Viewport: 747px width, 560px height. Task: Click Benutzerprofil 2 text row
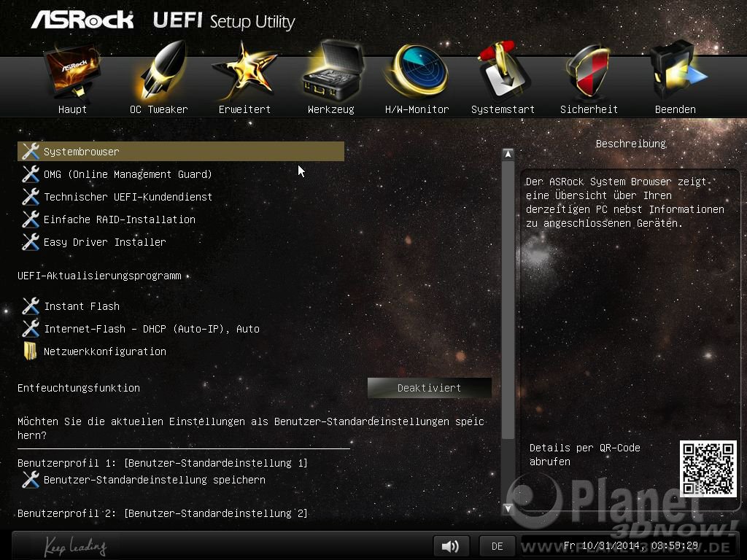coord(163,513)
